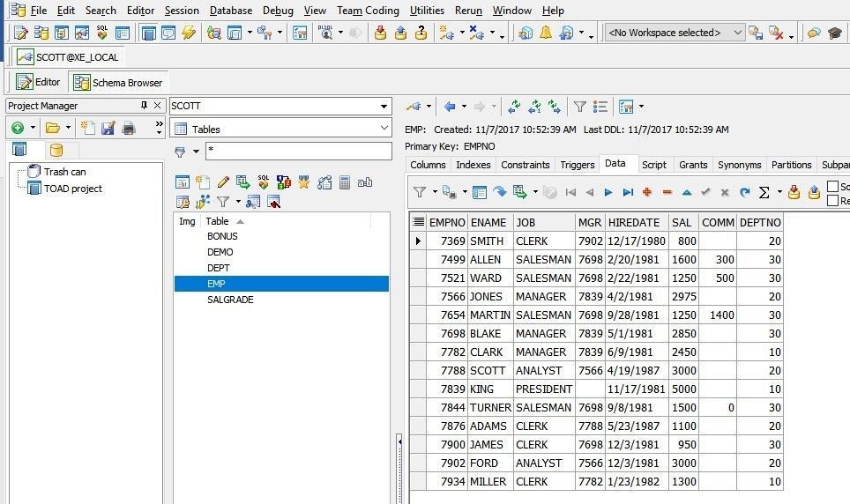Click the Schema Browser button

117,82
